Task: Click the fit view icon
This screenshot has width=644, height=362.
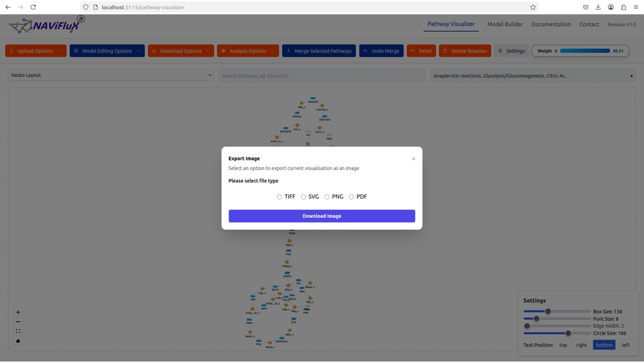Action: point(18,331)
